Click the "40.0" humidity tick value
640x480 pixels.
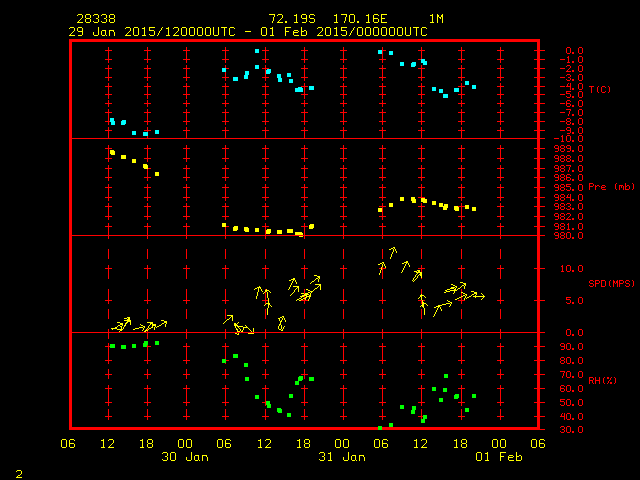pos(571,417)
